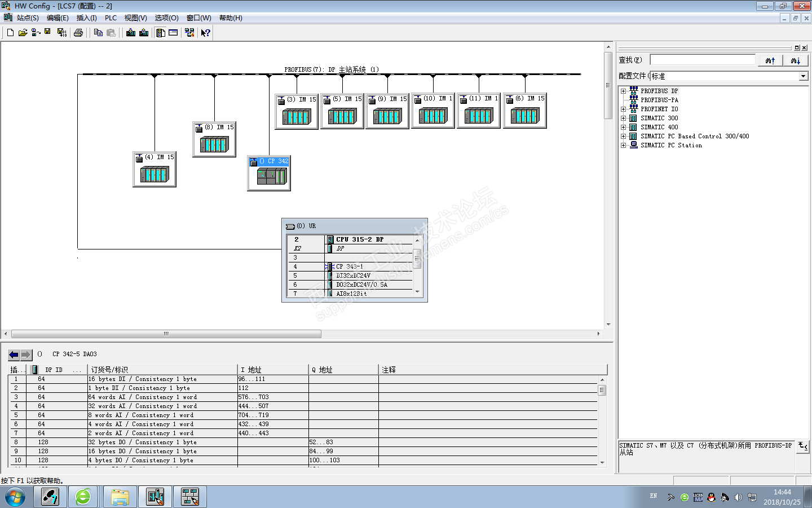Click the Upload to PG toolbar icon

[144, 33]
